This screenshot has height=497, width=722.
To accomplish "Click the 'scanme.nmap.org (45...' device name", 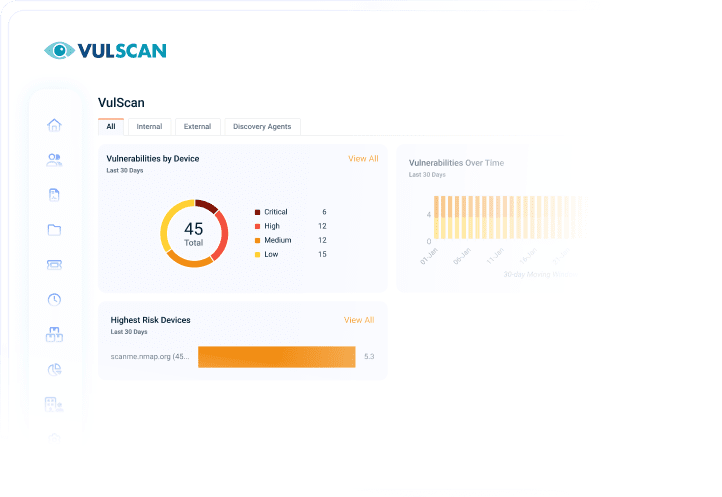I will 150,357.
